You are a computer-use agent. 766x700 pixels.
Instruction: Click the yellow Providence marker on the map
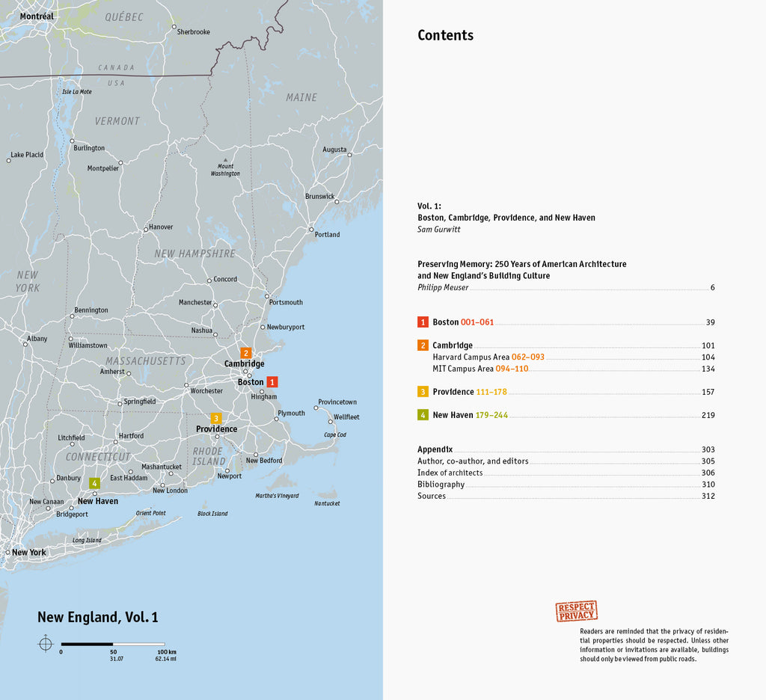pos(216,418)
